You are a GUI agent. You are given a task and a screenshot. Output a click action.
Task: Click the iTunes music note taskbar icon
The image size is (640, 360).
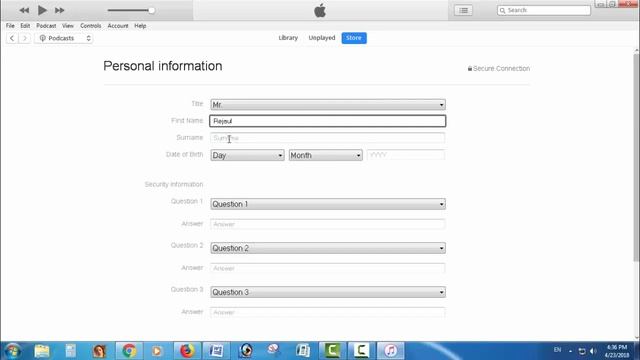coord(391,351)
